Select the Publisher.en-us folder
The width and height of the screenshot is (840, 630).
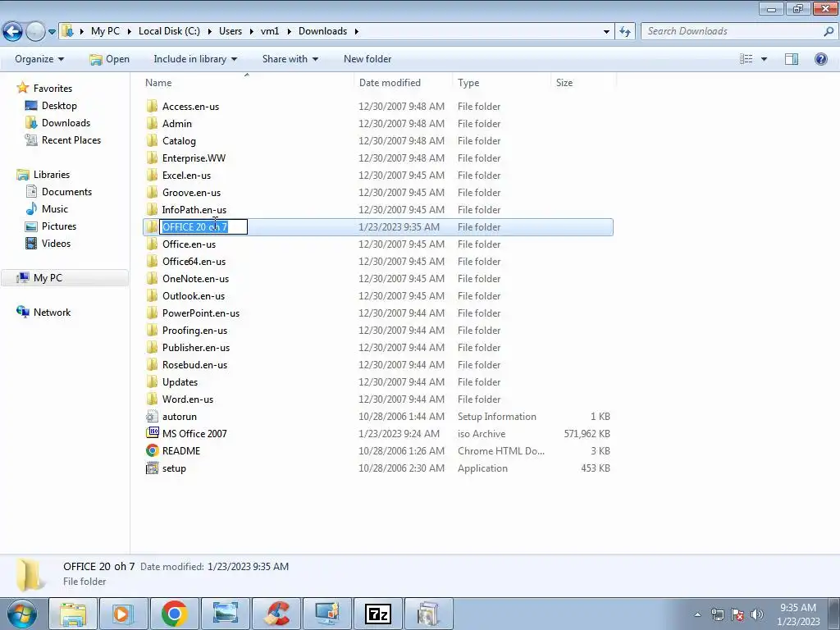[x=196, y=348]
